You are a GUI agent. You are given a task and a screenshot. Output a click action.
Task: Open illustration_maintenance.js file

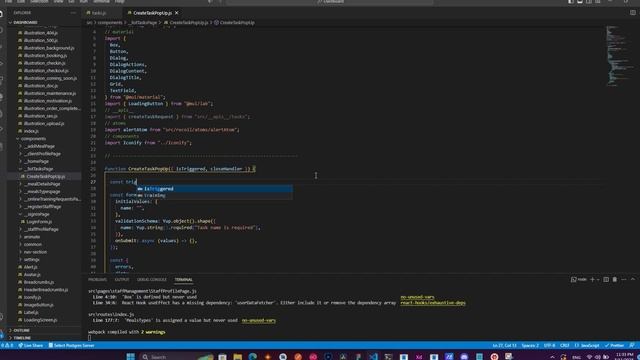click(49, 93)
